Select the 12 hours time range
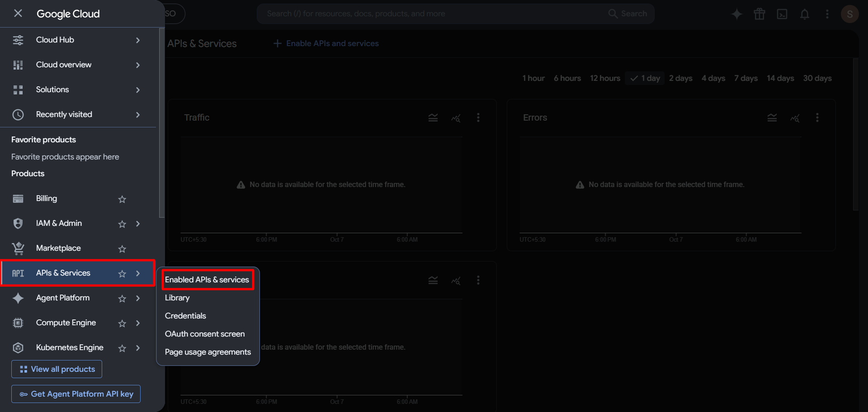868x412 pixels. (x=605, y=78)
